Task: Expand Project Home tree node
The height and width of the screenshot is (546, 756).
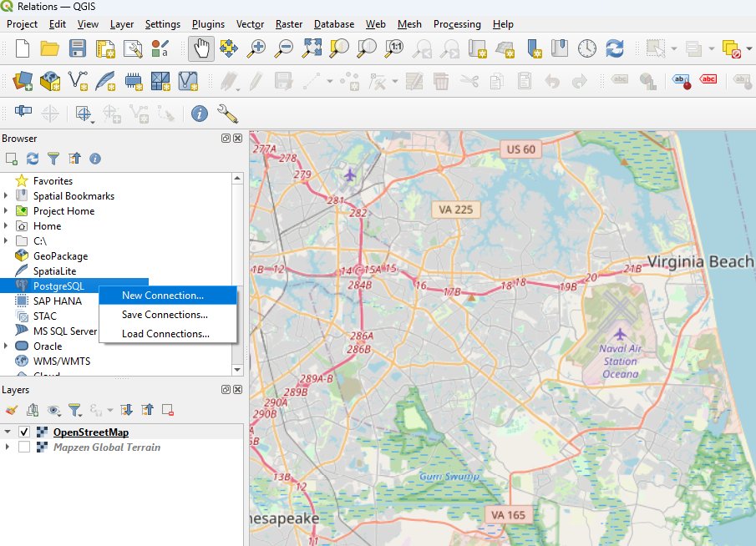Action: click(6, 210)
